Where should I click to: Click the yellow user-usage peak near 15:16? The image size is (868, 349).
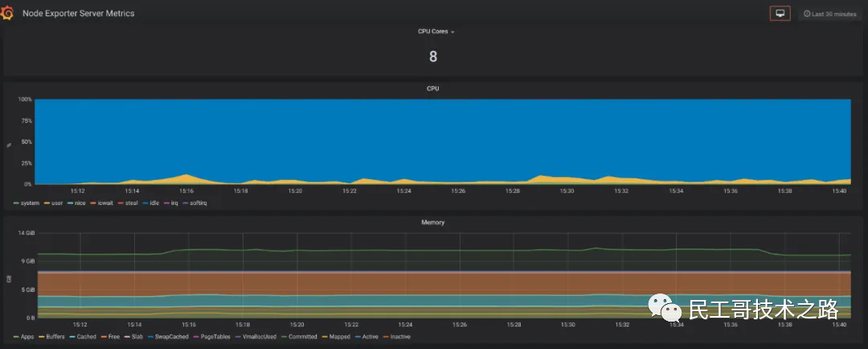coord(186,179)
